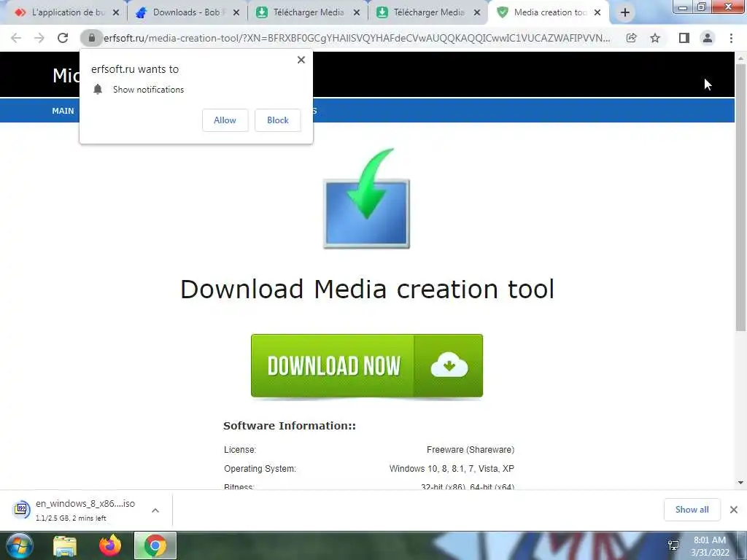Open File Explorer from the taskbar
This screenshot has height=560, width=747.
point(65,545)
